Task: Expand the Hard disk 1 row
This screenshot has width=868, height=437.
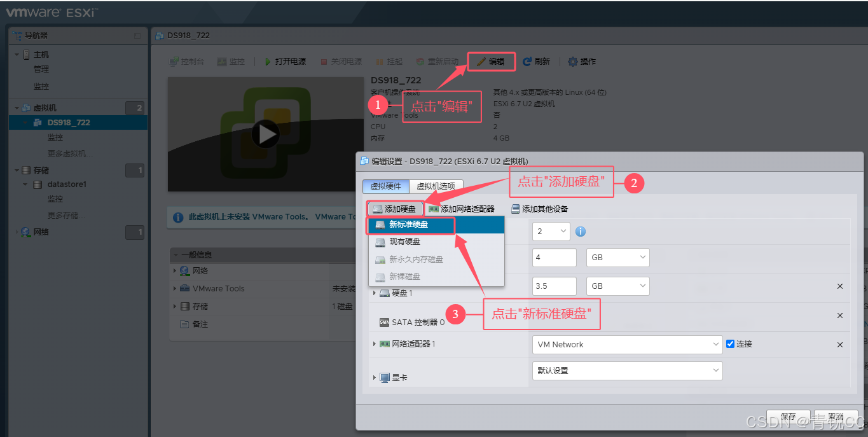Action: [375, 293]
